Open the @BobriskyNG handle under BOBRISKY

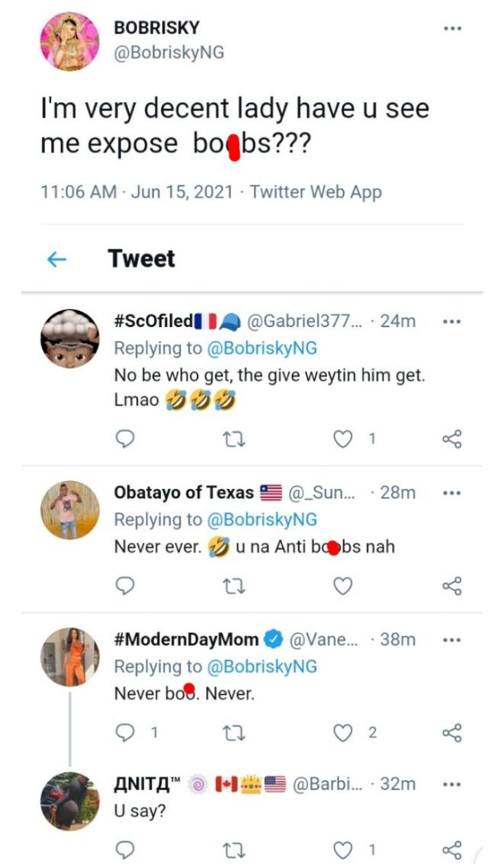[x=169, y=53]
